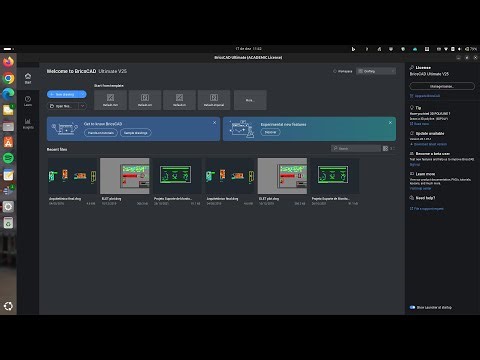Open the leftmost Projeto Suporte thumbnail
Screen dimensions: 480x360
pos(177,176)
